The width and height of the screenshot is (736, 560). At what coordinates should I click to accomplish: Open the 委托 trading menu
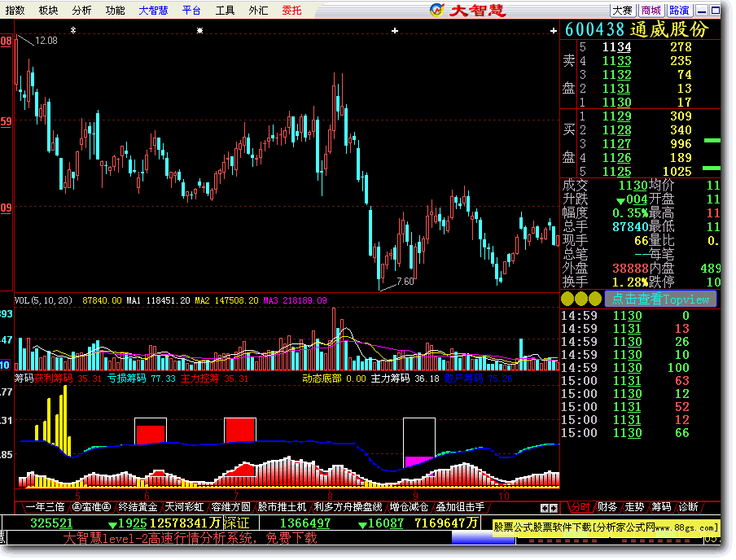291,10
